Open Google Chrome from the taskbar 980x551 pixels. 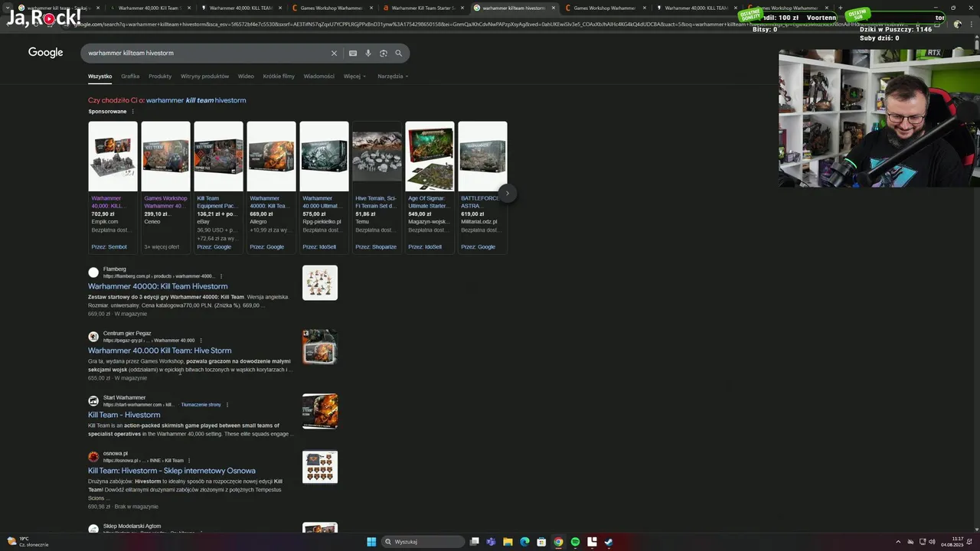tap(558, 542)
